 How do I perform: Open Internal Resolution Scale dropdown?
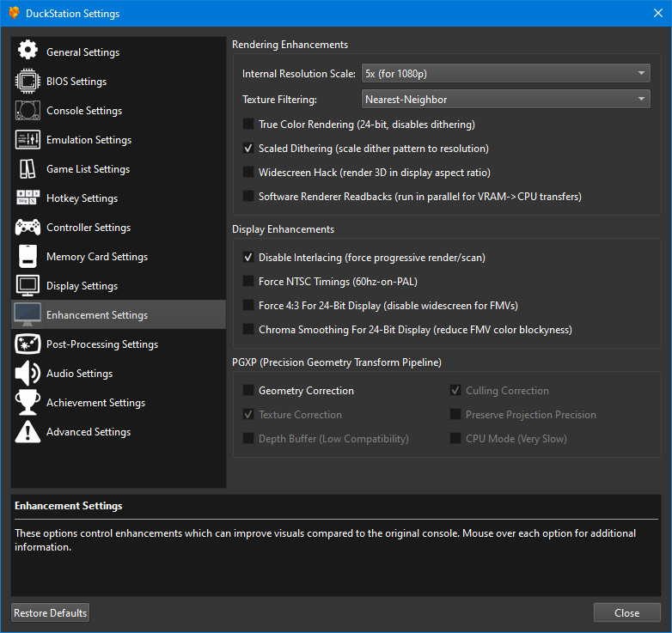[x=505, y=73]
